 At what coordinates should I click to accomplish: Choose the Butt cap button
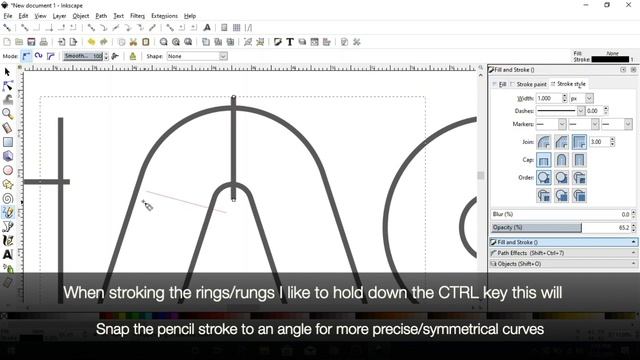click(543, 160)
